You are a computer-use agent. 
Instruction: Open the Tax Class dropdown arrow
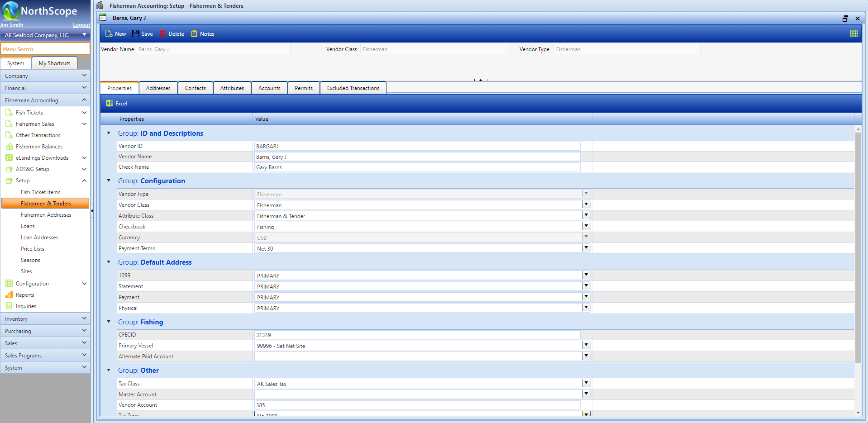click(586, 383)
